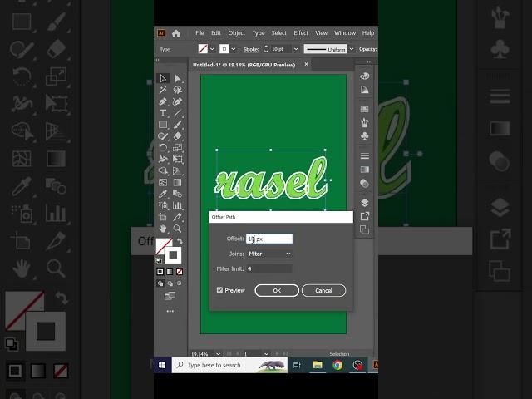Switch to Untitled-1 document tab
The height and width of the screenshot is (399, 532).
tap(244, 65)
